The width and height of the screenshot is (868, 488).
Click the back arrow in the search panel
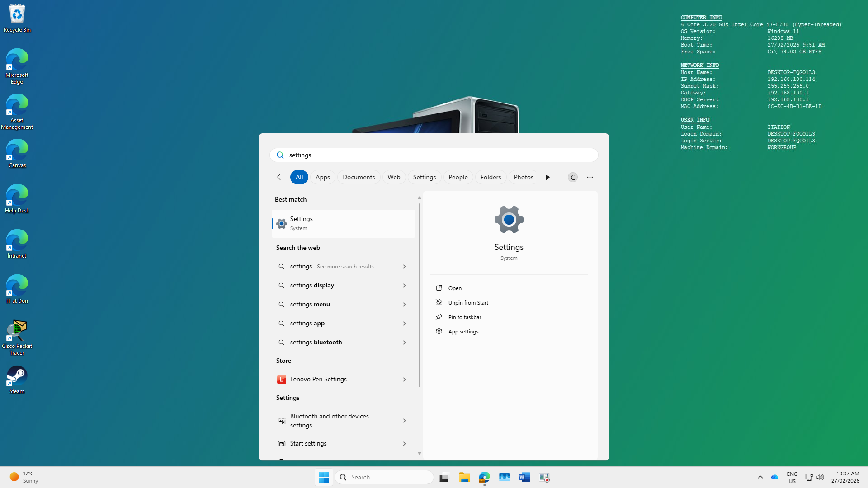tap(280, 177)
